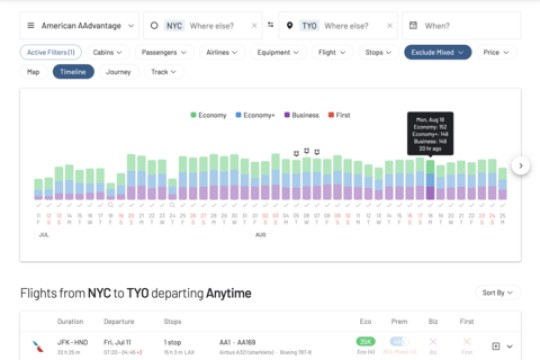Expand the American AAdvantage program dropdown

point(131,26)
